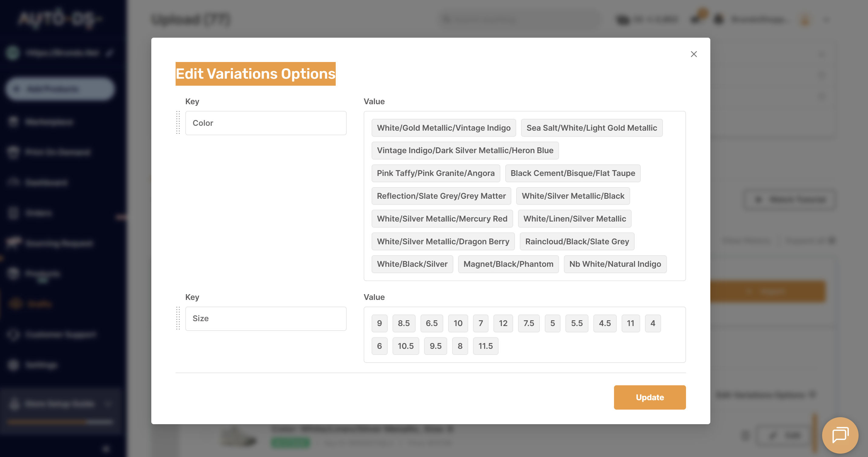Click size value 8.5 tag
Viewport: 868px width, 457px height.
point(403,323)
